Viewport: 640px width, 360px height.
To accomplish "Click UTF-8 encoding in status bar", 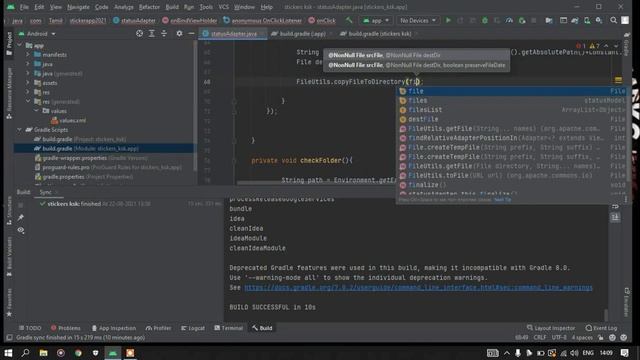I will point(559,338).
